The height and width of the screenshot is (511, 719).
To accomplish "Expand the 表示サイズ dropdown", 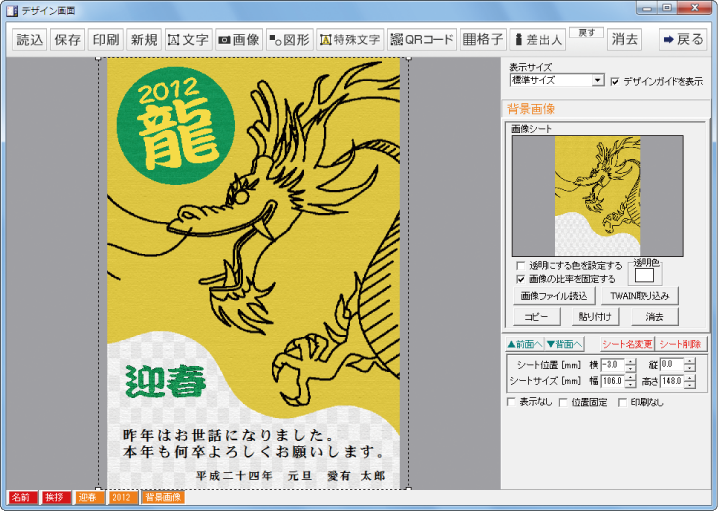I will click(x=598, y=80).
